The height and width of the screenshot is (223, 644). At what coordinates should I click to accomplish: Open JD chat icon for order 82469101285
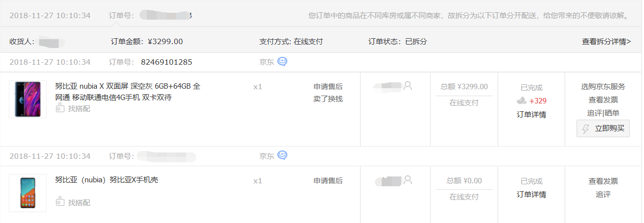tap(282, 62)
